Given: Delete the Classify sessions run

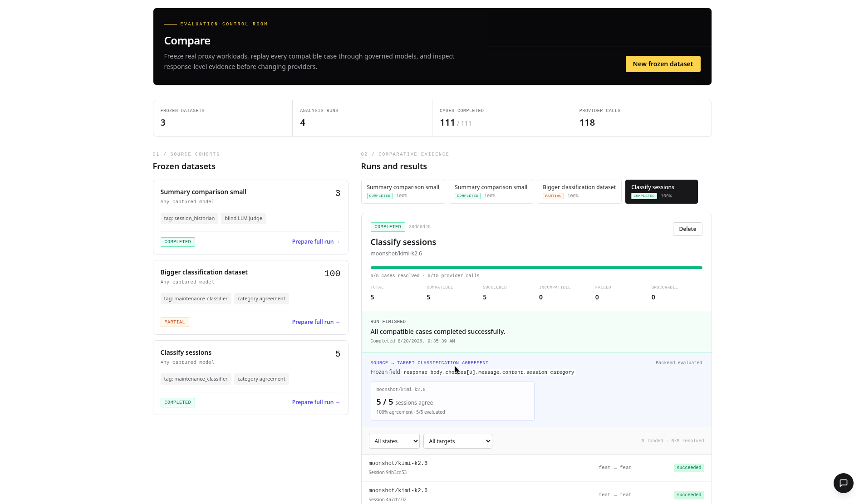Looking at the screenshot, I should point(687,229).
